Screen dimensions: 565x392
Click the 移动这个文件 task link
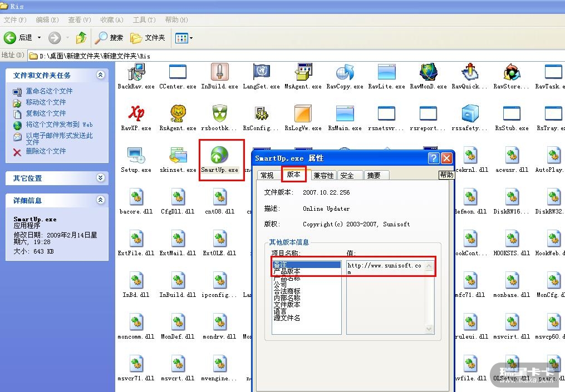click(x=46, y=102)
